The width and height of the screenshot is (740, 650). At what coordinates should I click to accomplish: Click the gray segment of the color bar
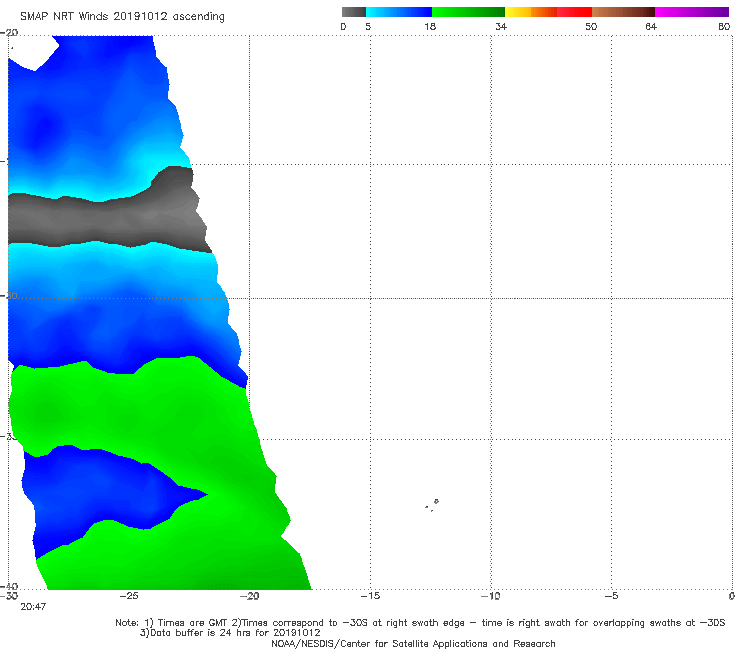353,12
